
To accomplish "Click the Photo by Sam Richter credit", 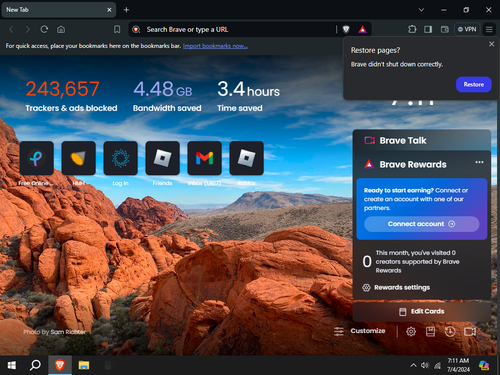I will tap(55, 332).
